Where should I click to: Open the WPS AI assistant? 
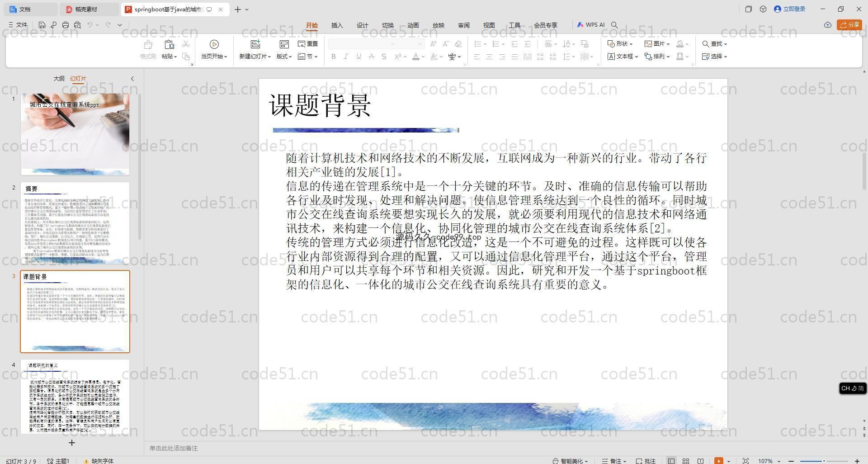590,25
